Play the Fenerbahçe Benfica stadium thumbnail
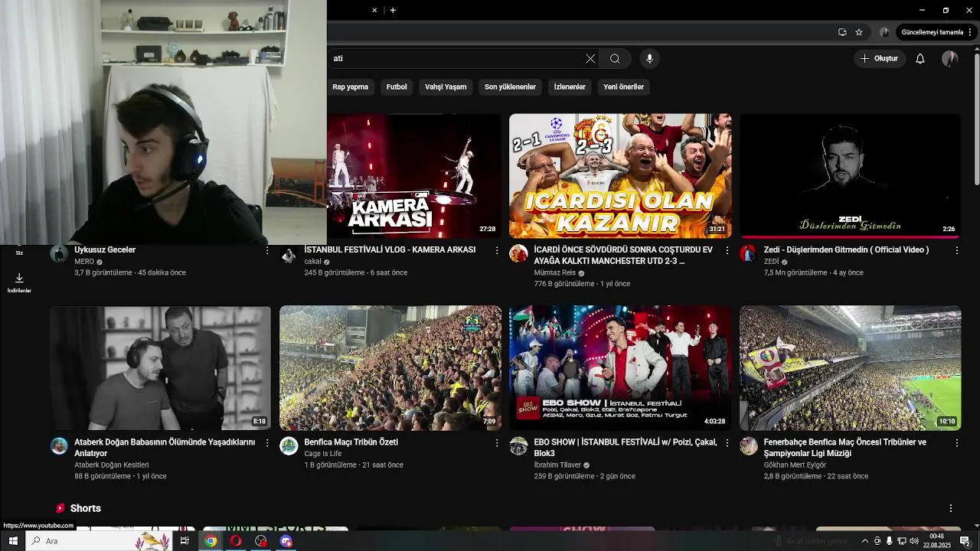980x551 pixels. click(850, 368)
